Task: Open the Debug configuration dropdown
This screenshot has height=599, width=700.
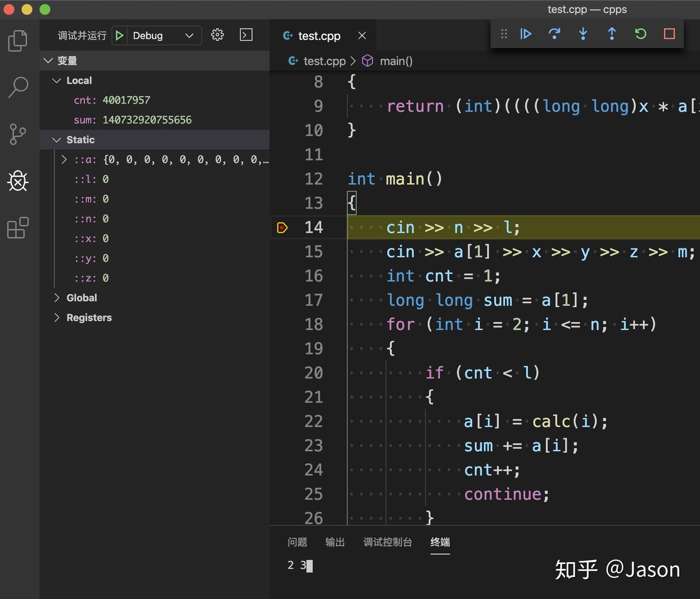Action: pos(163,35)
